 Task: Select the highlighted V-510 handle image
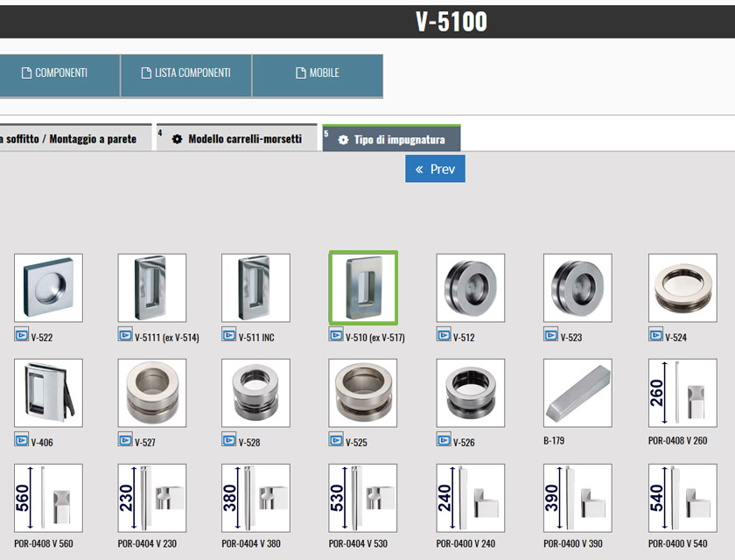[363, 288]
